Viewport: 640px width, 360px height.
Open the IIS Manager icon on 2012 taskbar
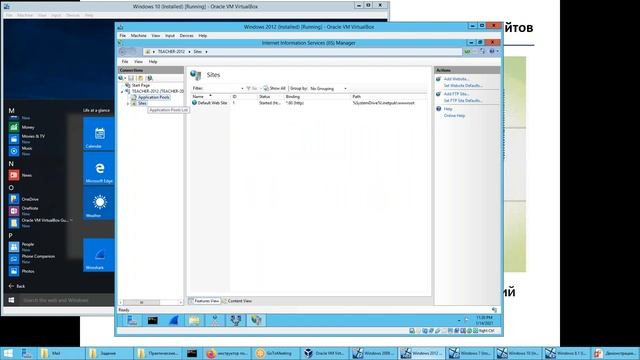coord(256,320)
